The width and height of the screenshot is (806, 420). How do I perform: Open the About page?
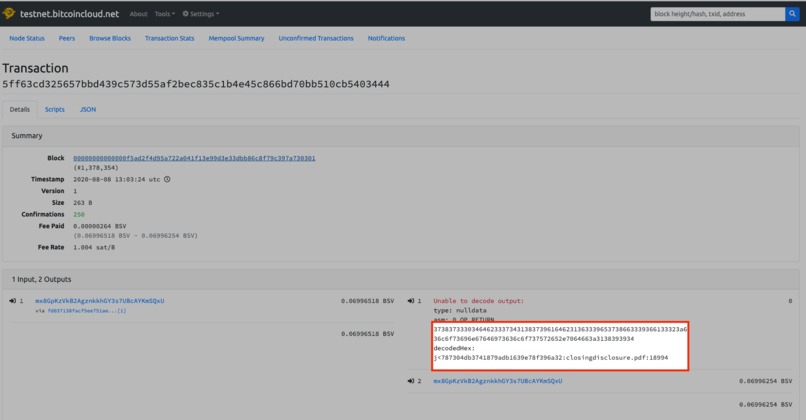[x=138, y=14]
